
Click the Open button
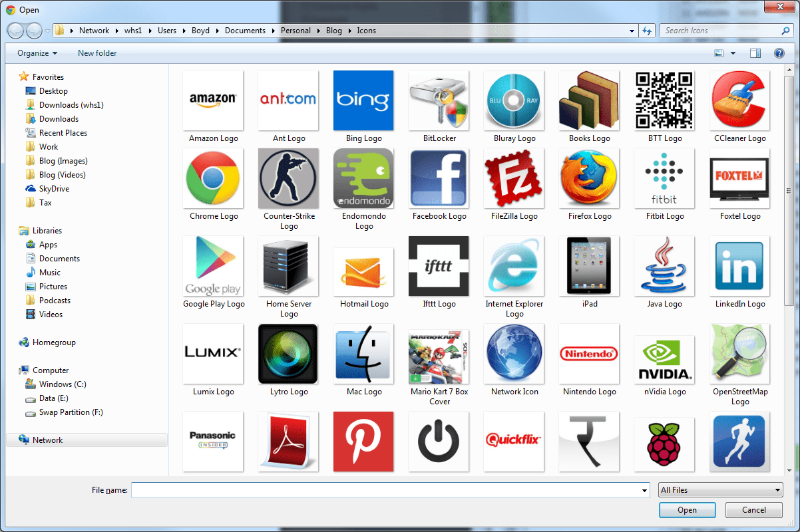[x=688, y=510]
